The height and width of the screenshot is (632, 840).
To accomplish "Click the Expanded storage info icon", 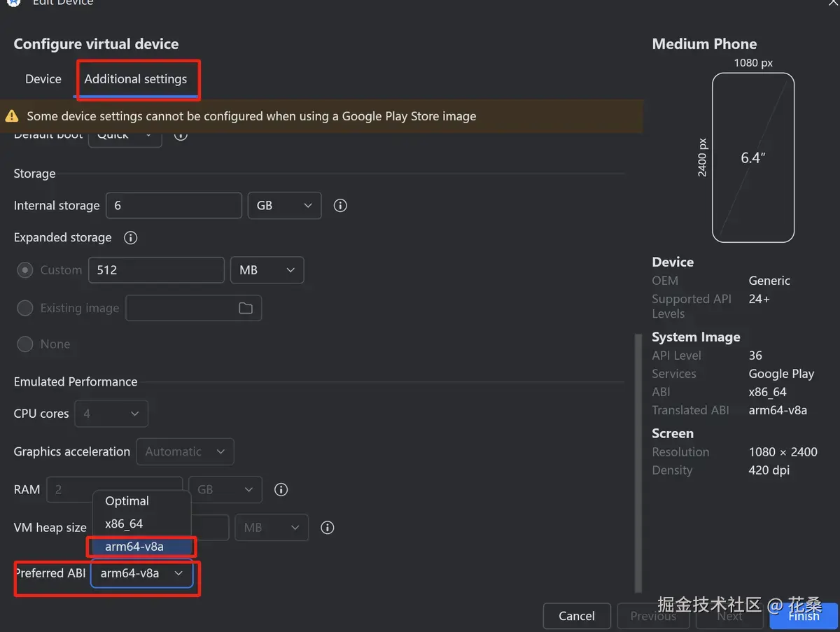I will (x=130, y=238).
